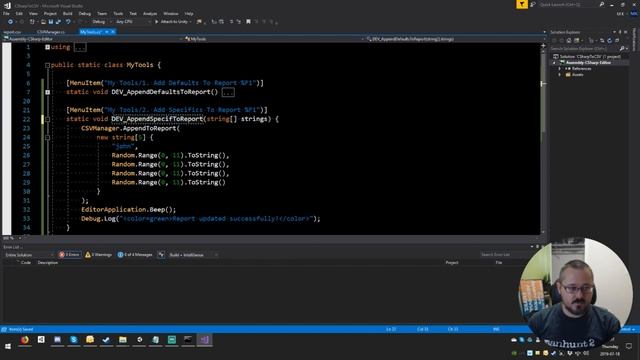Collapse the MyTools class block
Viewport: 640px width, 360px height.
tap(47, 65)
